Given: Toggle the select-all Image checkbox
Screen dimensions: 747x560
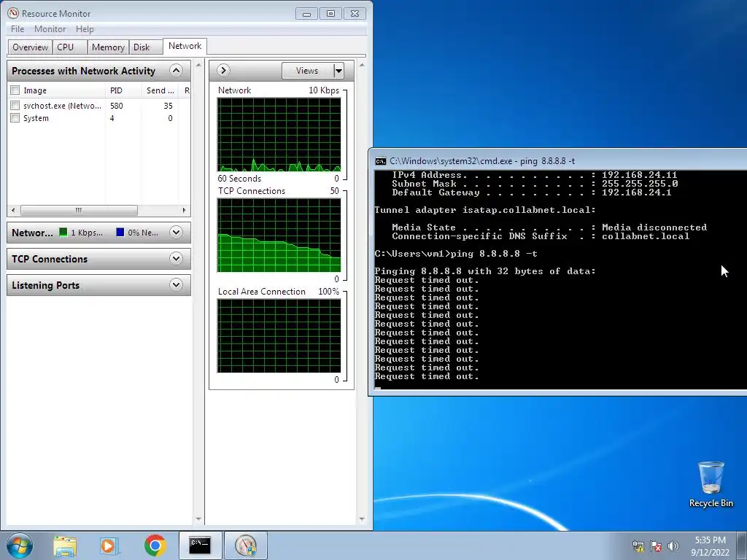Looking at the screenshot, I should click(15, 90).
